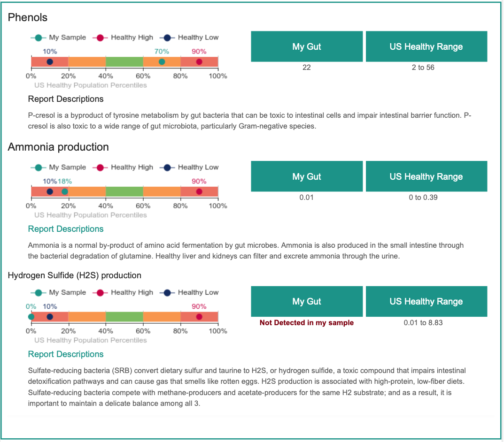Image resolution: width=504 pixels, height=442 pixels.
Task: Click the My Gut header in Phenols section
Action: (x=307, y=46)
